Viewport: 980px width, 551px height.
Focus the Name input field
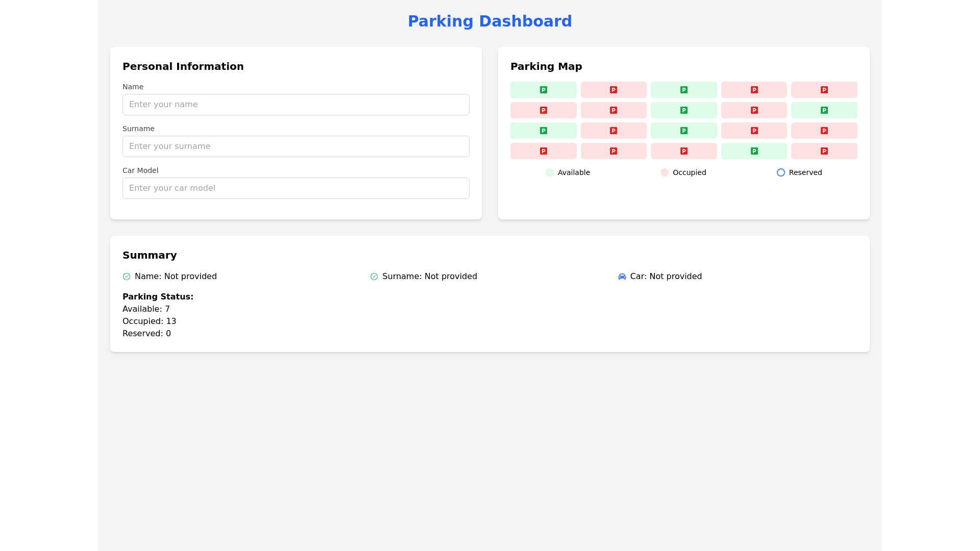pyautogui.click(x=296, y=105)
